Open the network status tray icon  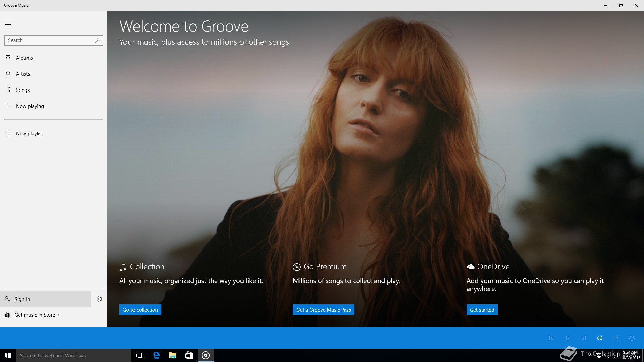tap(599, 356)
